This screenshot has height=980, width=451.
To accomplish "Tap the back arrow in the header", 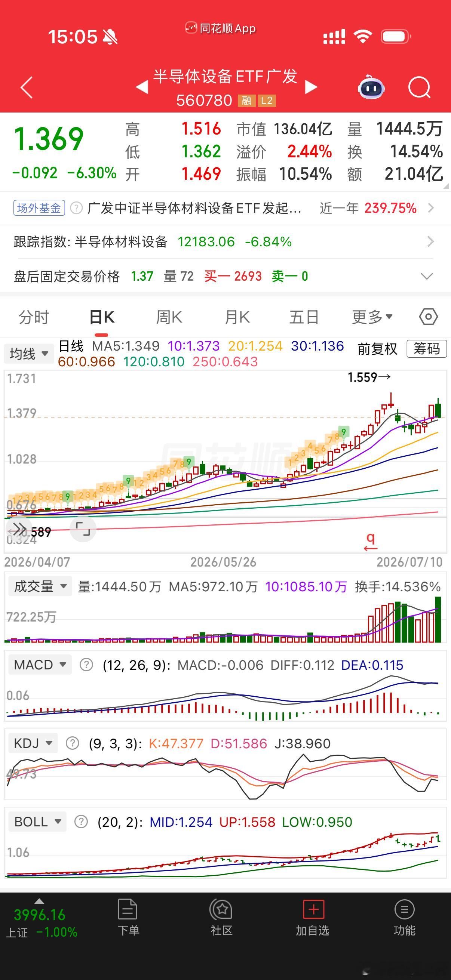I will [x=27, y=87].
